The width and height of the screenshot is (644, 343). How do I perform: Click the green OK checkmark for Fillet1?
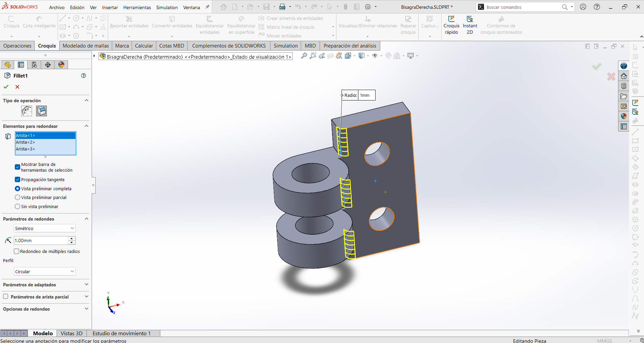(6, 87)
